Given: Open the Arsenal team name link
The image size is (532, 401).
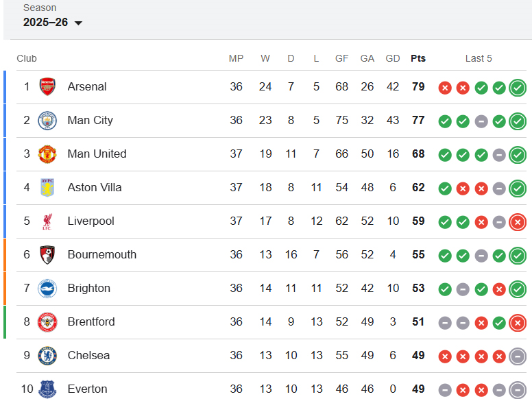Looking at the screenshot, I should tap(87, 87).
